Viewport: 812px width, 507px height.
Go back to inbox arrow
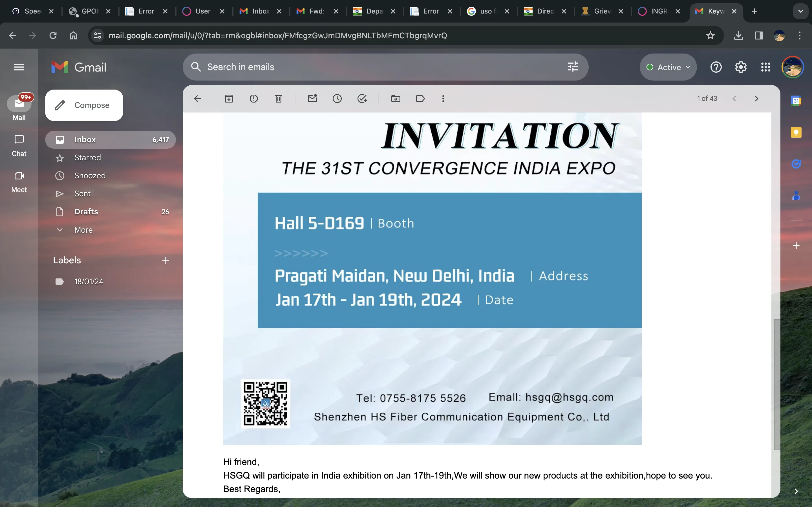[197, 99]
